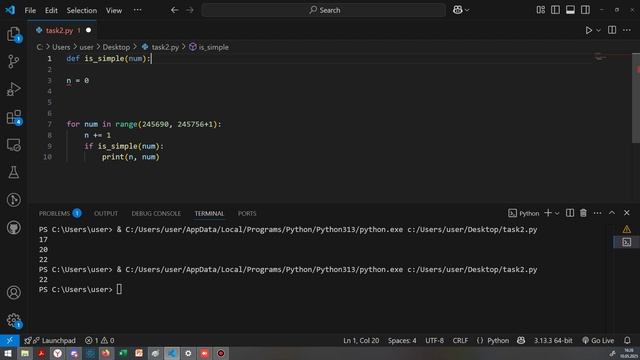Toggle the Secondary Side Bar
Viewport: 640px width, 360px height.
click(x=585, y=10)
